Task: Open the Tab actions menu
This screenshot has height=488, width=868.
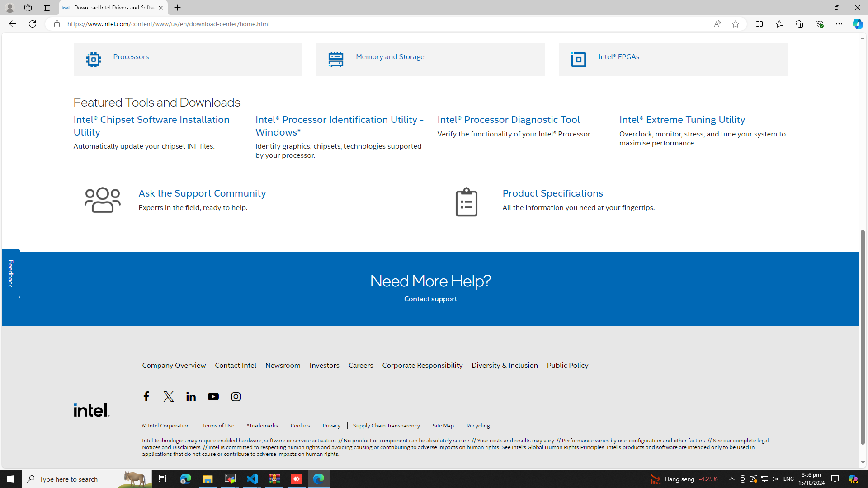Action: (x=47, y=8)
